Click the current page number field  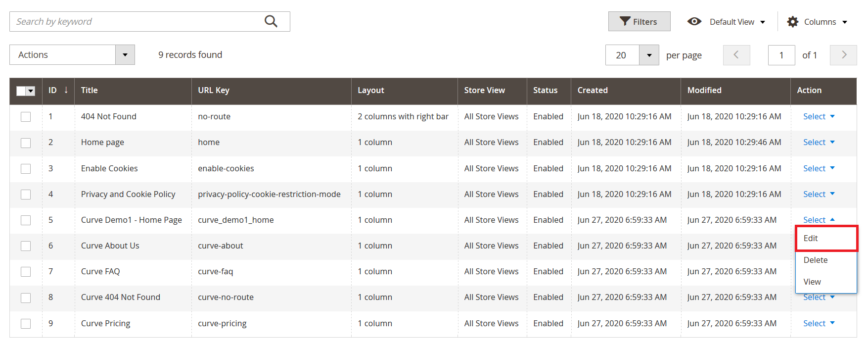pyautogui.click(x=781, y=55)
